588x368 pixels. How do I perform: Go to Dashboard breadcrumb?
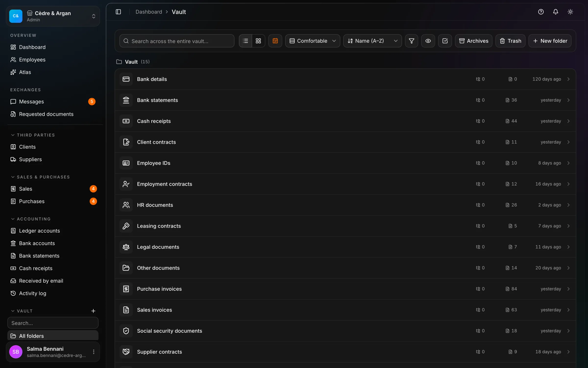pos(149,12)
